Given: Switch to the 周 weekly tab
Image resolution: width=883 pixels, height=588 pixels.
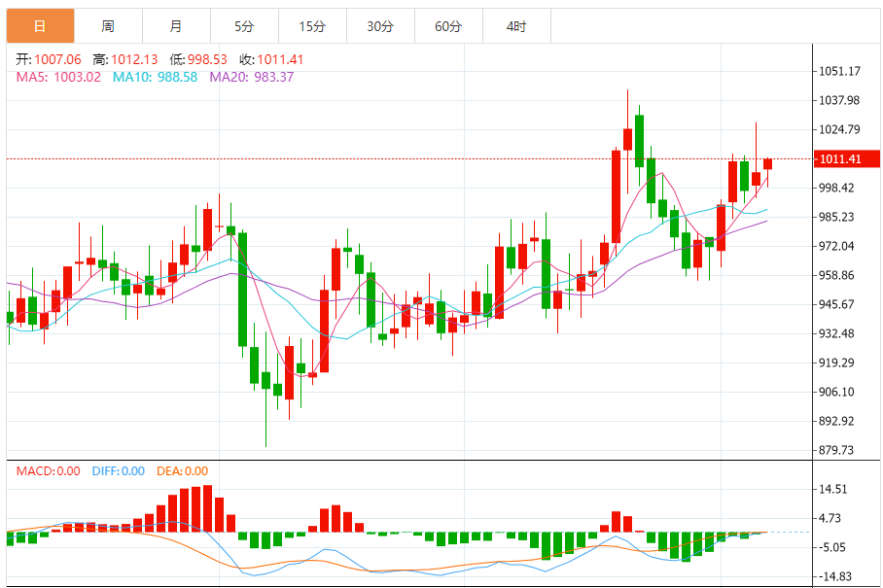Looking at the screenshot, I should pos(108,26).
